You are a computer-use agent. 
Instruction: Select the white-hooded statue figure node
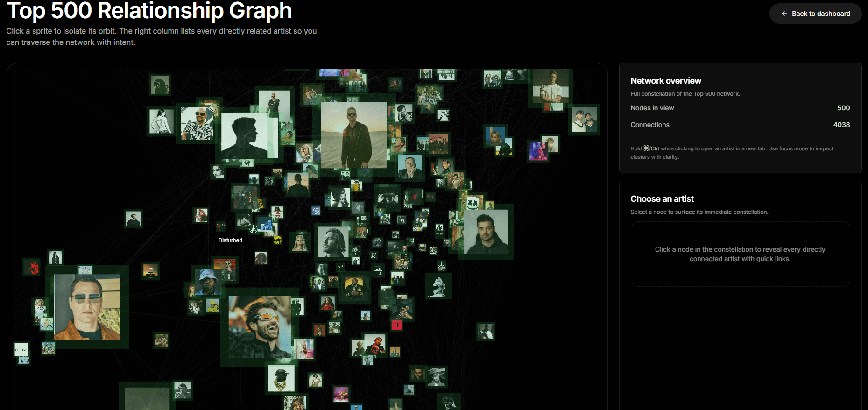pos(438,286)
